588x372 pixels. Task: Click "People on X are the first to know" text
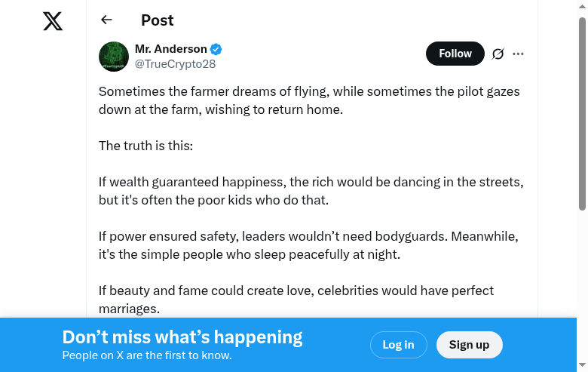(x=147, y=355)
